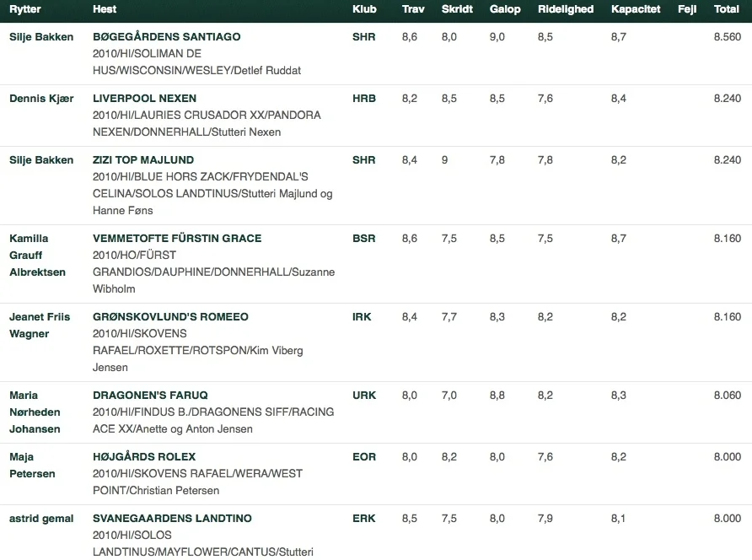Click breeder text Hanne Føns
Viewport: 752px width, 560px height.
point(123,211)
